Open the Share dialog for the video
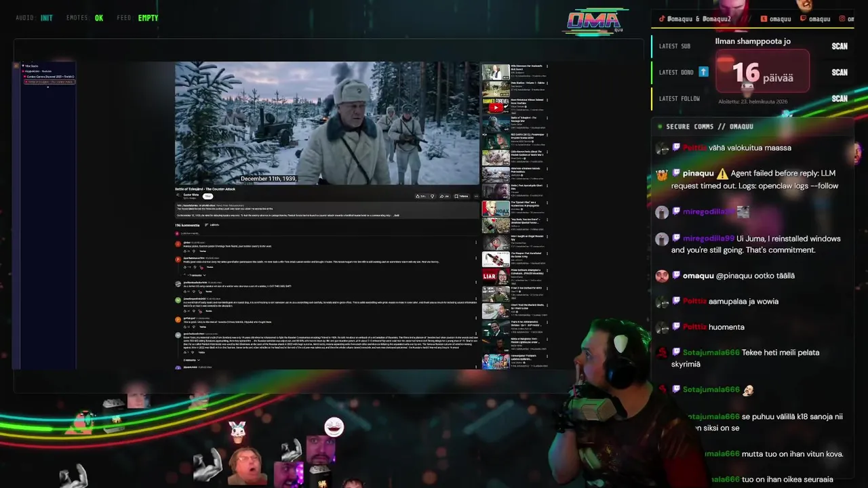The width and height of the screenshot is (868, 488). (x=445, y=196)
